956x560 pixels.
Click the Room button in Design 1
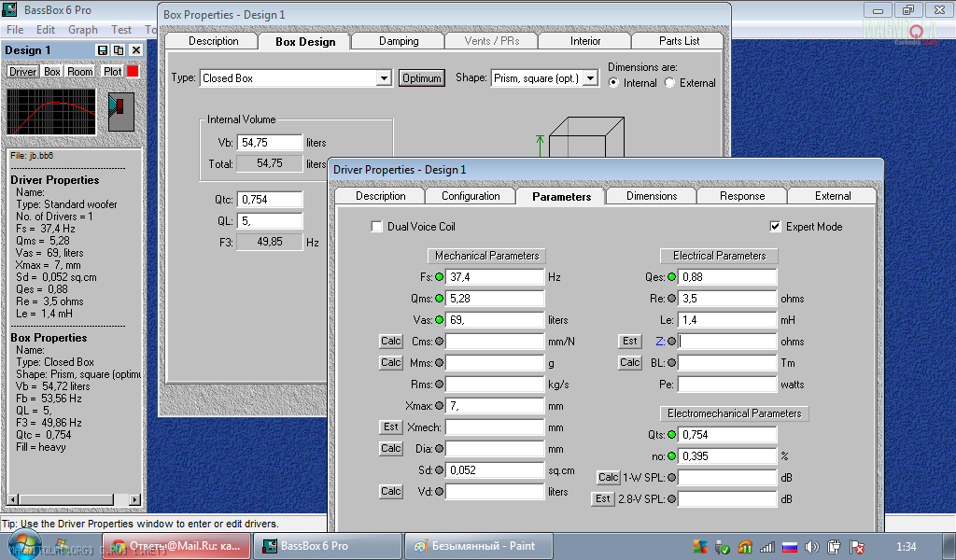(x=80, y=71)
